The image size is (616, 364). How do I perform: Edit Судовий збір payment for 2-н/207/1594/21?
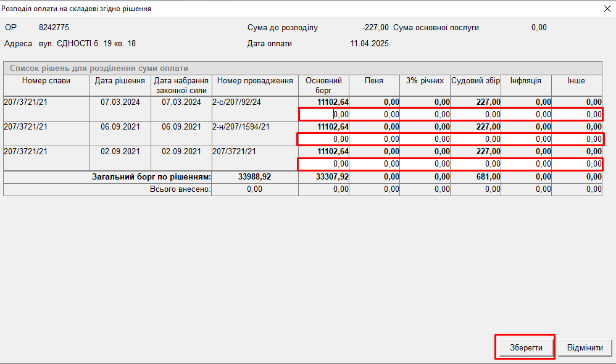click(476, 139)
